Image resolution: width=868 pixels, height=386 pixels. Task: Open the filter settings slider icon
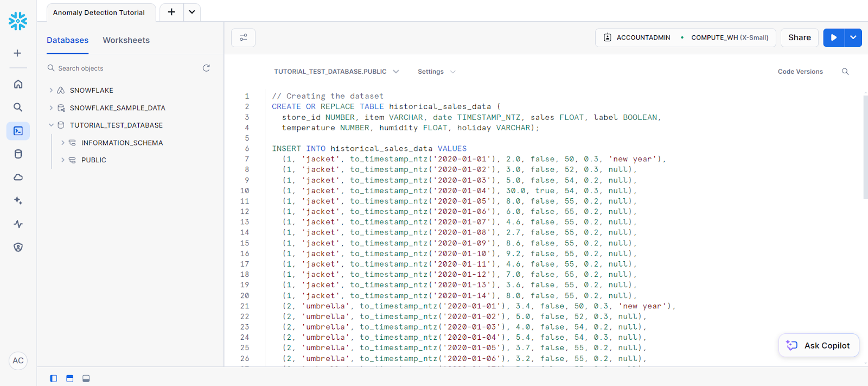click(x=243, y=37)
